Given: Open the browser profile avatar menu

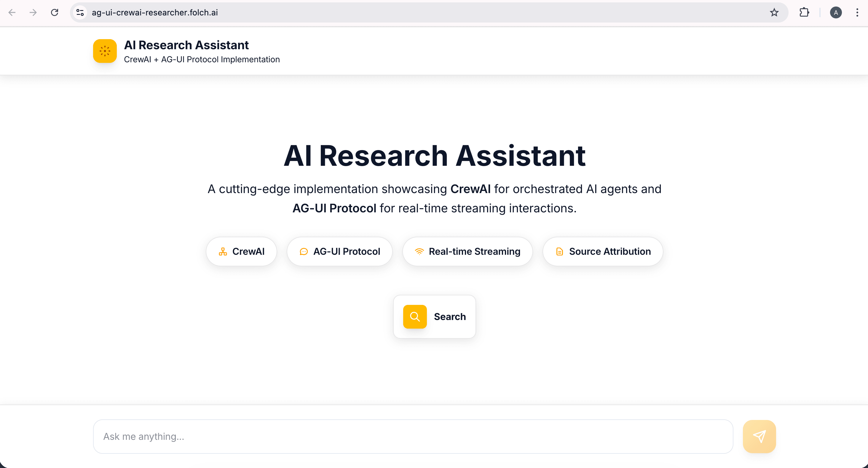Looking at the screenshot, I should pyautogui.click(x=836, y=12).
